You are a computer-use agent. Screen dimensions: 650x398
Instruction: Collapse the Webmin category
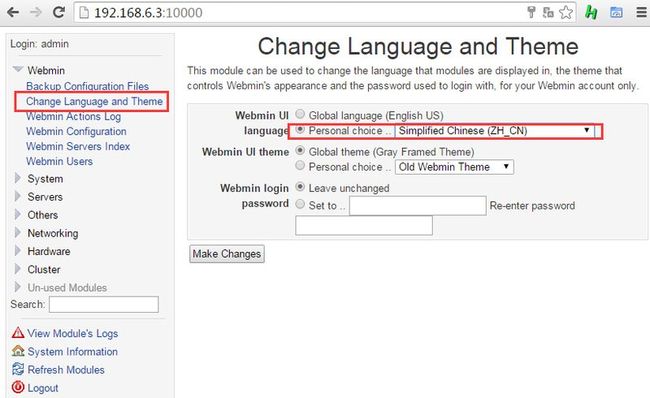tap(18, 69)
